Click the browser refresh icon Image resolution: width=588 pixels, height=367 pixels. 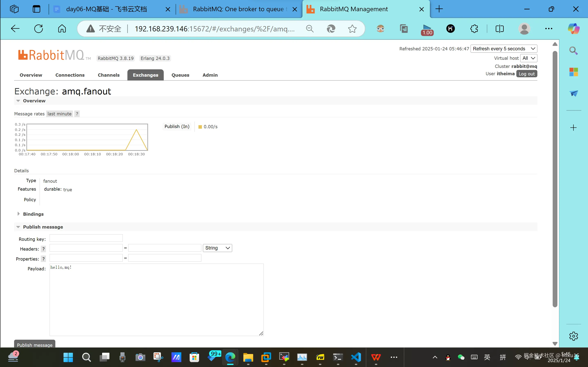38,29
